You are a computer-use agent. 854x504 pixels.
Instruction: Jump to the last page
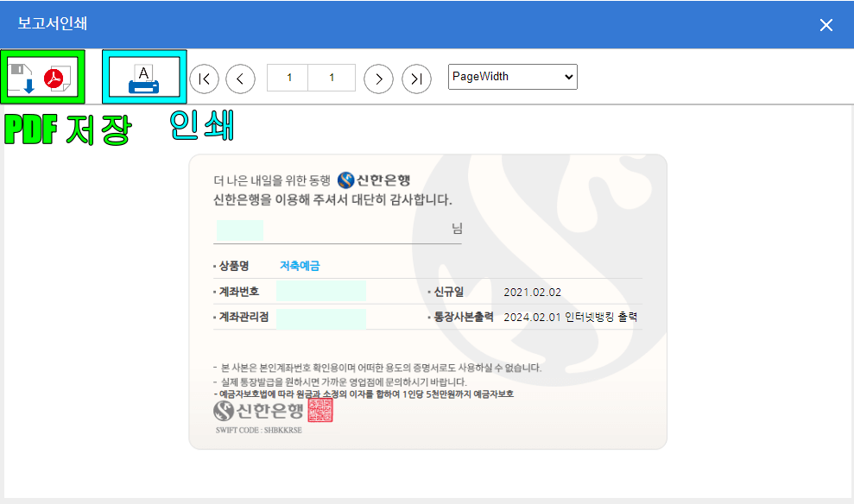pyautogui.click(x=417, y=79)
